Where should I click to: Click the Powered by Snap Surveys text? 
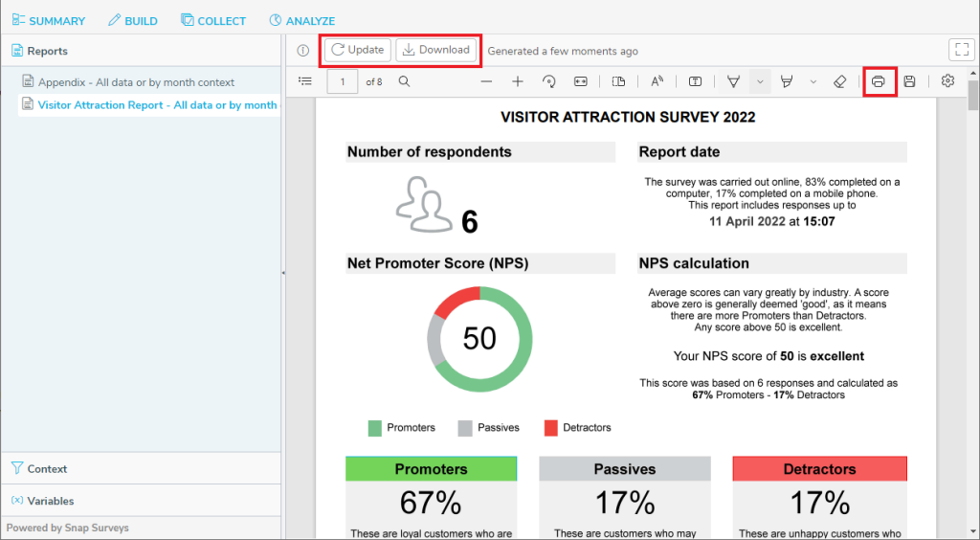pyautogui.click(x=68, y=528)
